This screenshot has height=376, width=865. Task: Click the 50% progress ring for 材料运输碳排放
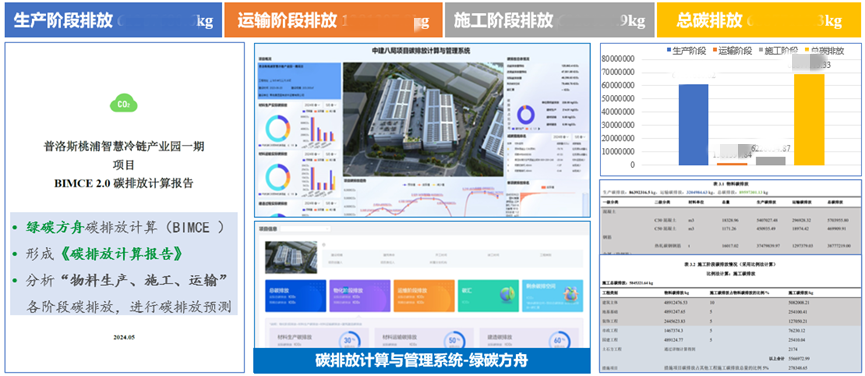tap(455, 340)
